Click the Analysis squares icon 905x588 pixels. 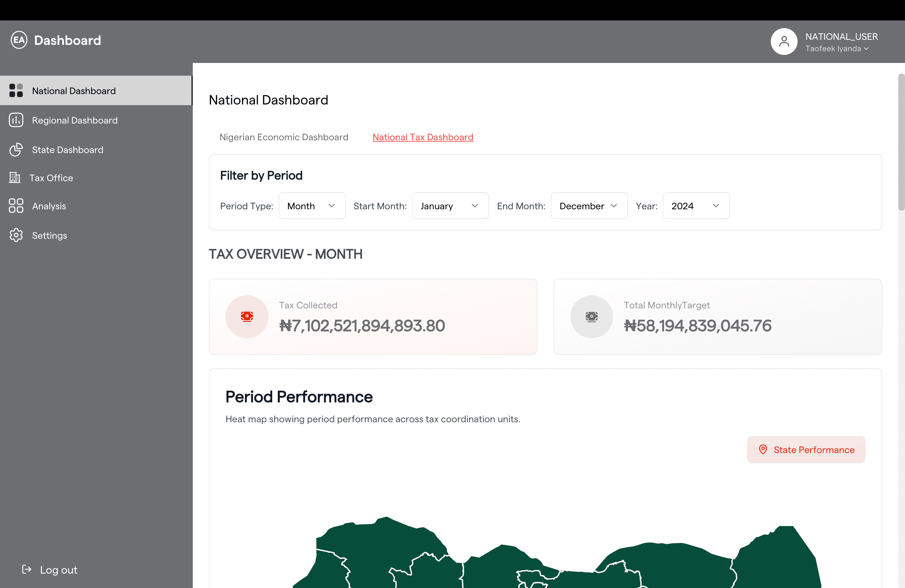coord(16,206)
